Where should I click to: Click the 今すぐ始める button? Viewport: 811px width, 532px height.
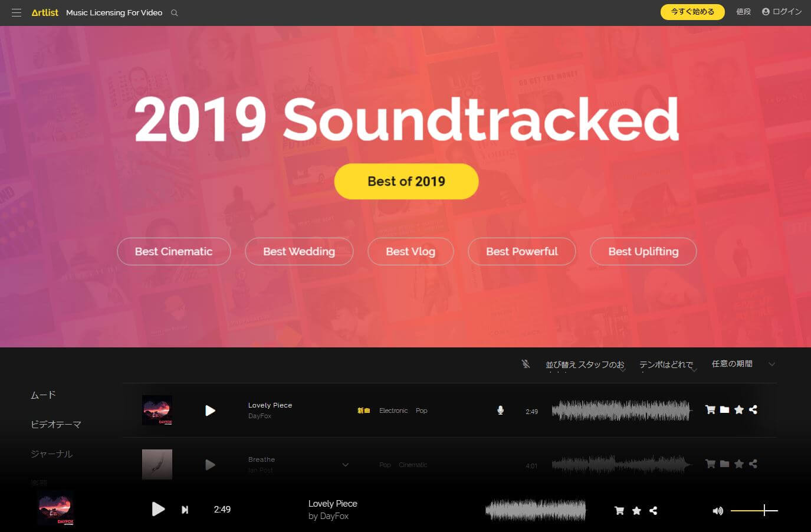pyautogui.click(x=692, y=12)
